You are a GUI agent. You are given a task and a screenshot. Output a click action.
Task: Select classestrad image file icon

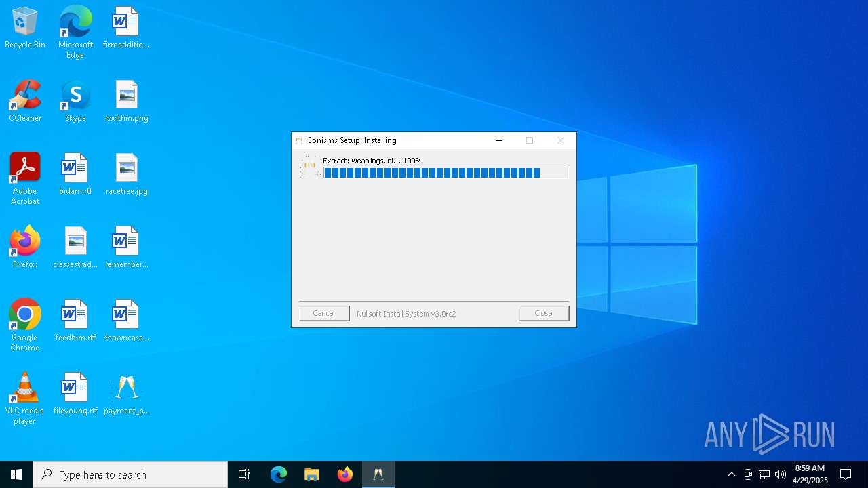click(x=75, y=248)
